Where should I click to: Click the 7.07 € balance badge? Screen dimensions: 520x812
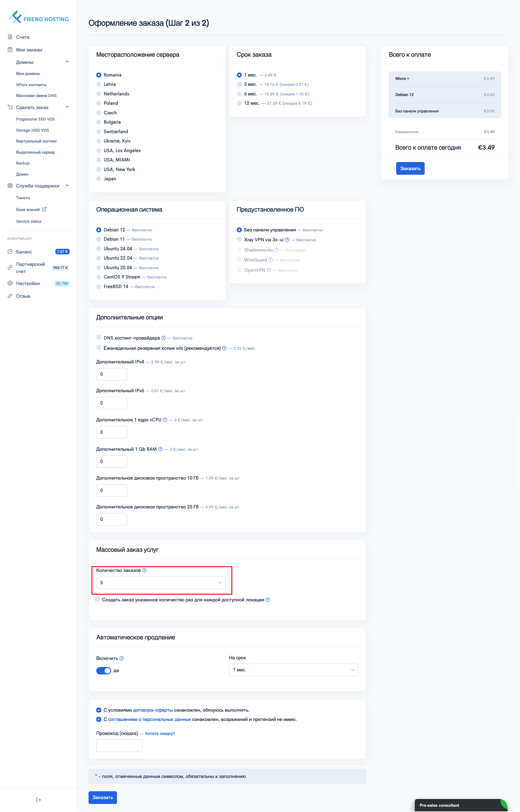[63, 251]
